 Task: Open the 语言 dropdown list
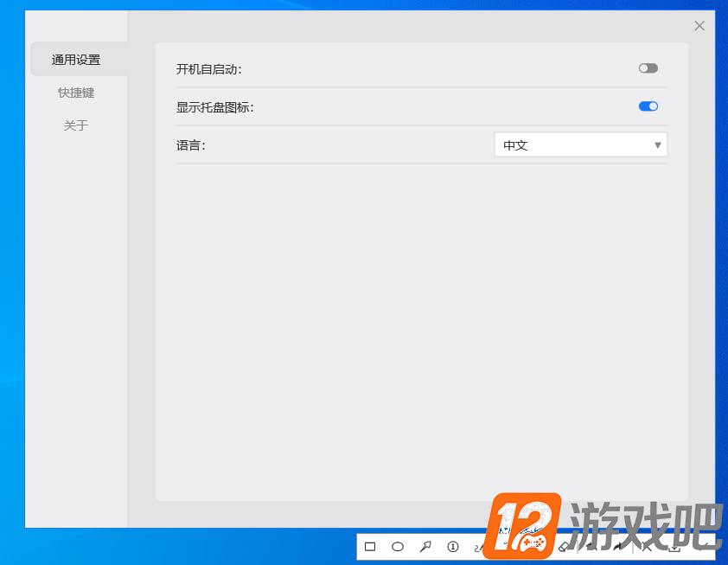pos(581,145)
